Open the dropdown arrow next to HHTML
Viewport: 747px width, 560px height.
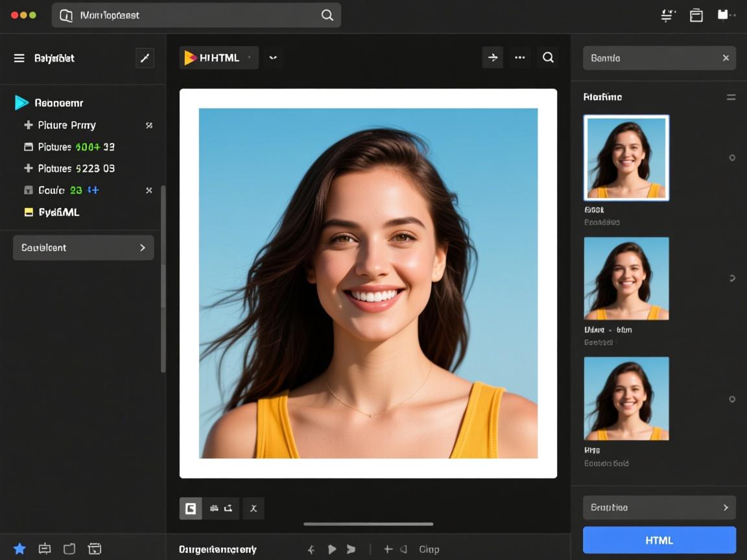tap(273, 58)
